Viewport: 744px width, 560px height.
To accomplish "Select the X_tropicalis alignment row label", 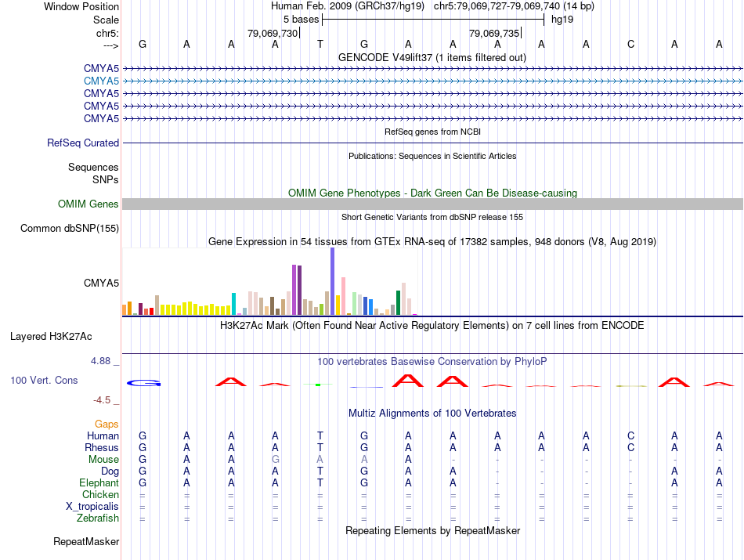I will tap(92, 507).
